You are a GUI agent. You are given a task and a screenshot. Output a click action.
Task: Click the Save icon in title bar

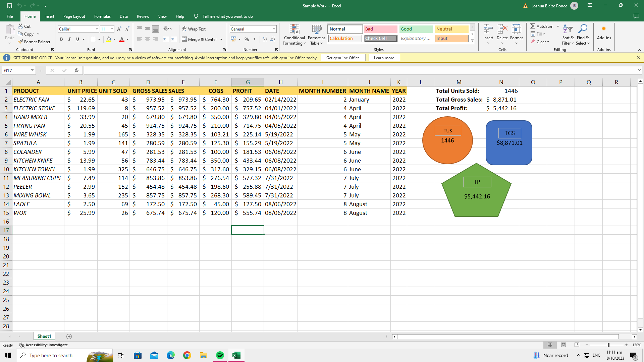(x=10, y=6)
